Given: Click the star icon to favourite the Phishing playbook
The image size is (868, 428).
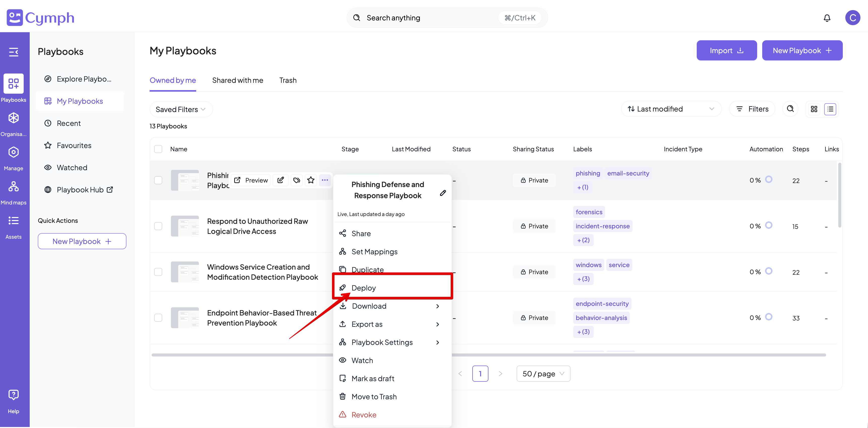Looking at the screenshot, I should 311,180.
